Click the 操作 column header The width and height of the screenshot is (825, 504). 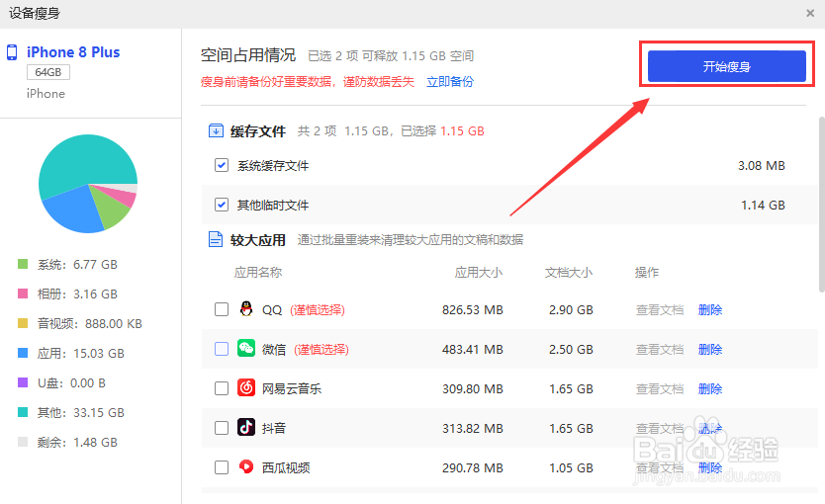[x=647, y=272]
